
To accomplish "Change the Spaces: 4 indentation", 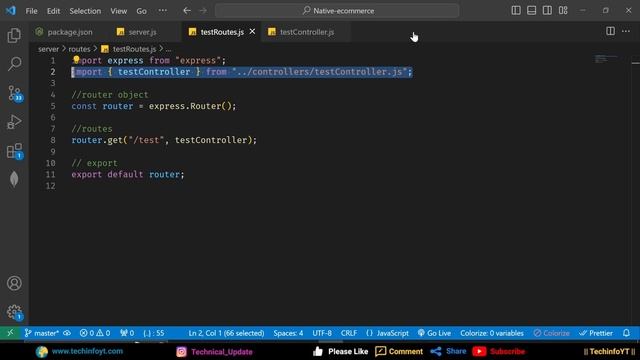I will tap(288, 333).
